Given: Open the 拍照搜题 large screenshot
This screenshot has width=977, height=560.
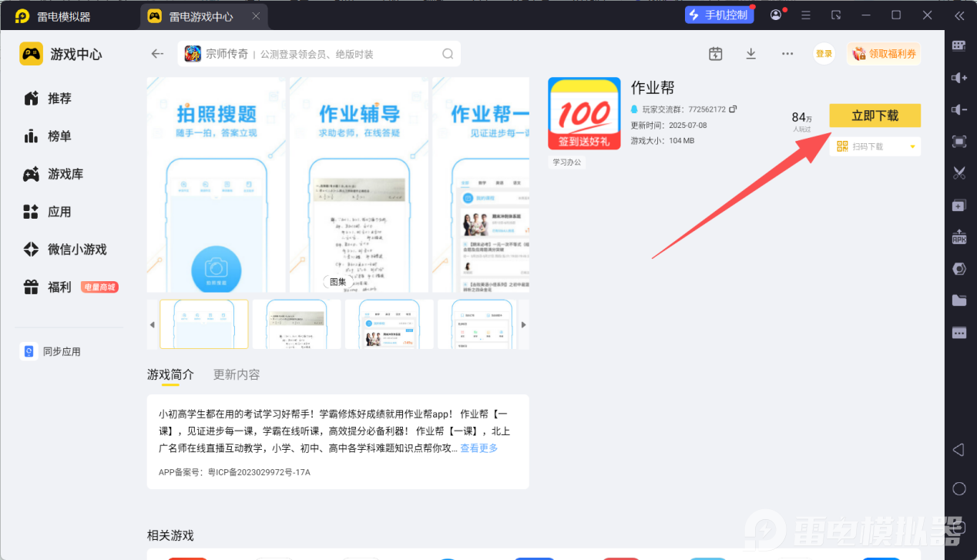Looking at the screenshot, I should click(217, 185).
